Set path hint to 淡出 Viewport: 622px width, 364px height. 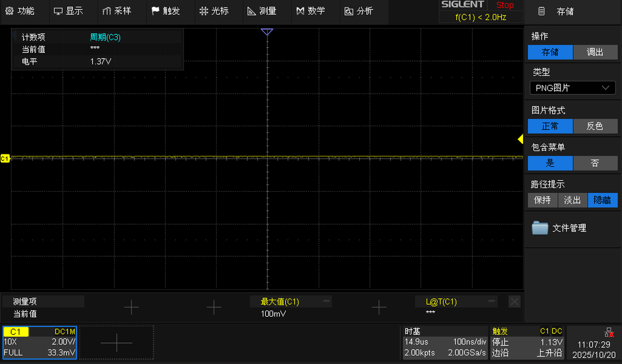pos(572,200)
